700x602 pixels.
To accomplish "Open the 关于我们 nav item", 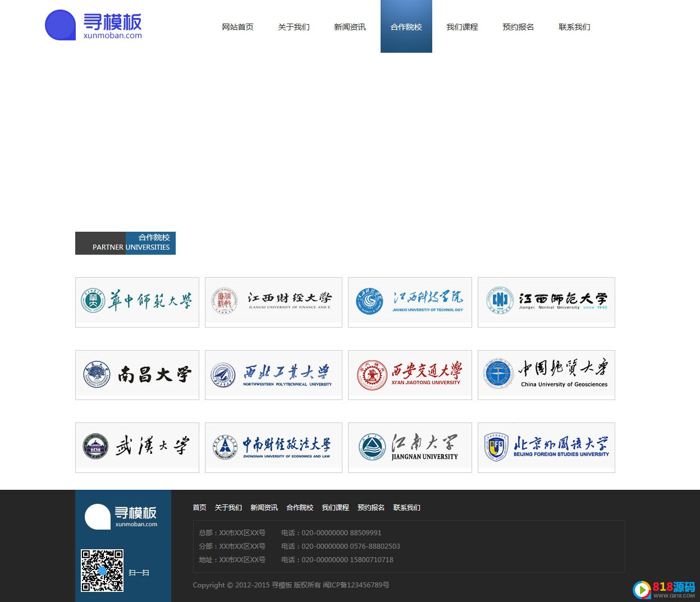I will pyautogui.click(x=294, y=27).
